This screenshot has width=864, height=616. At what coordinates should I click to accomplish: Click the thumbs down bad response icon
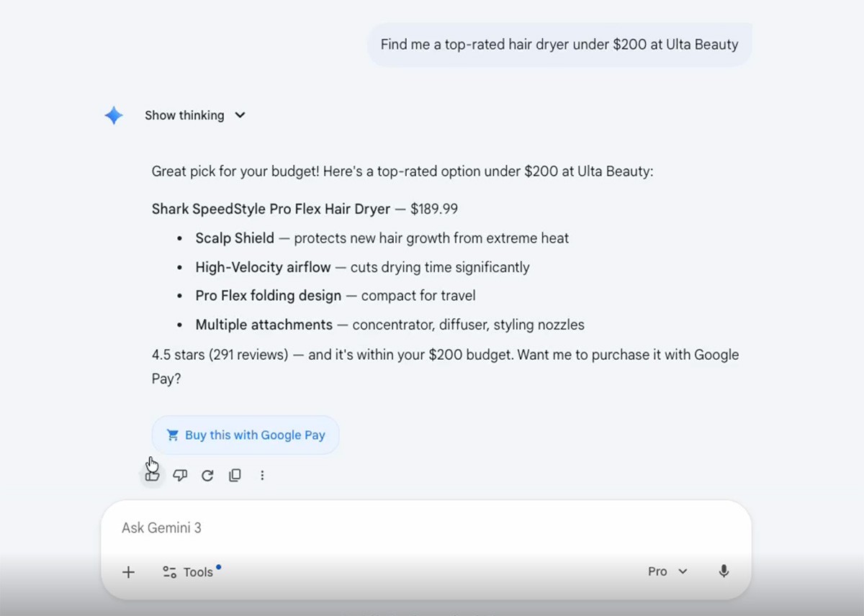point(180,475)
